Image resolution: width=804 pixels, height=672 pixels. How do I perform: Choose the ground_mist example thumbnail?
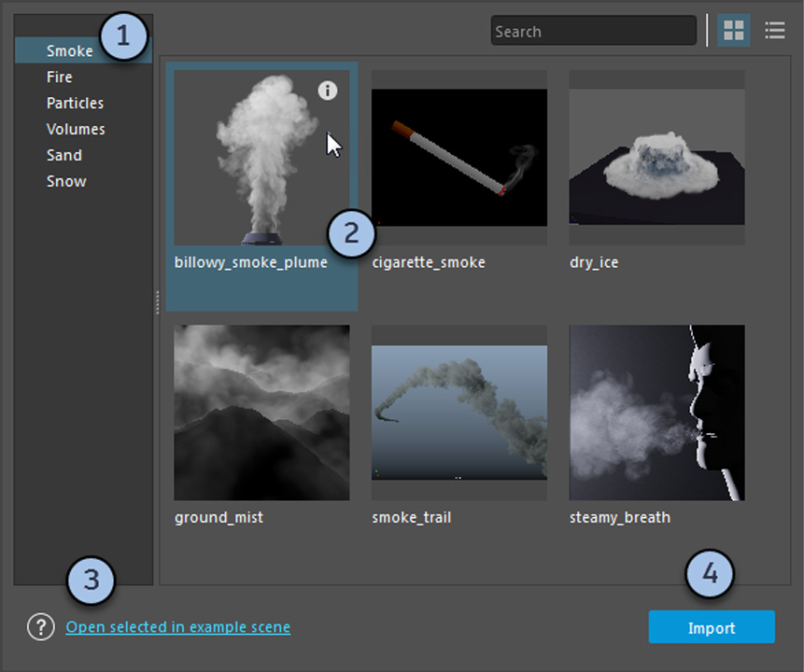(x=261, y=413)
